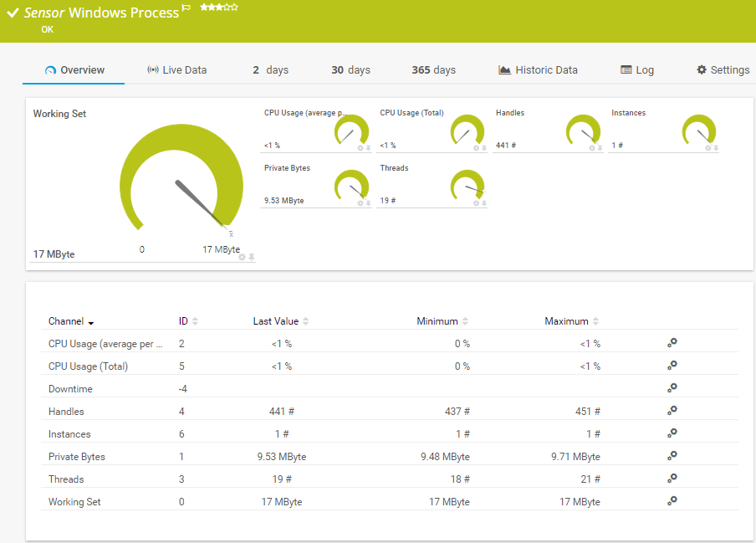Pin the Threads gauge as primary
Viewport: 756px width, 543px height.
(x=484, y=203)
